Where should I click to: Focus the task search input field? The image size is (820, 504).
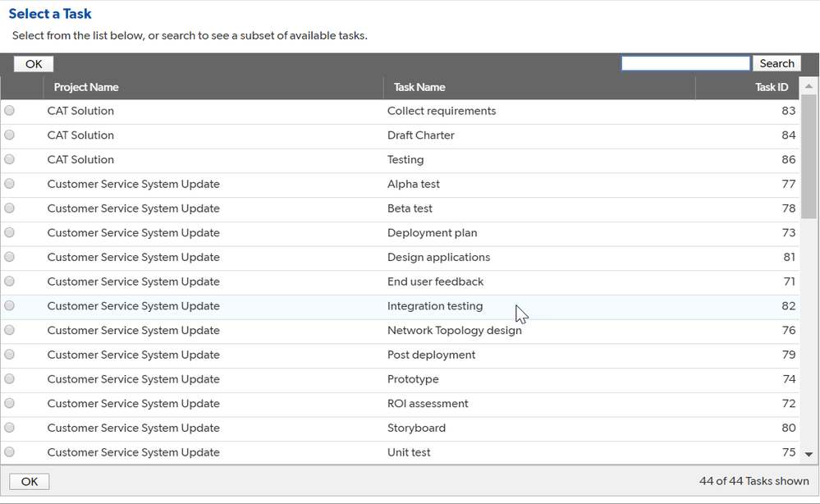click(x=685, y=63)
